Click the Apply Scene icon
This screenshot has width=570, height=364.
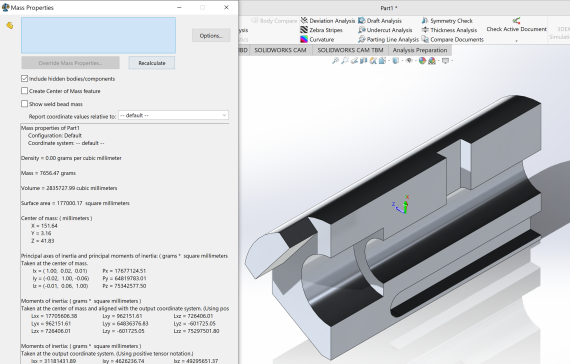[x=432, y=61]
